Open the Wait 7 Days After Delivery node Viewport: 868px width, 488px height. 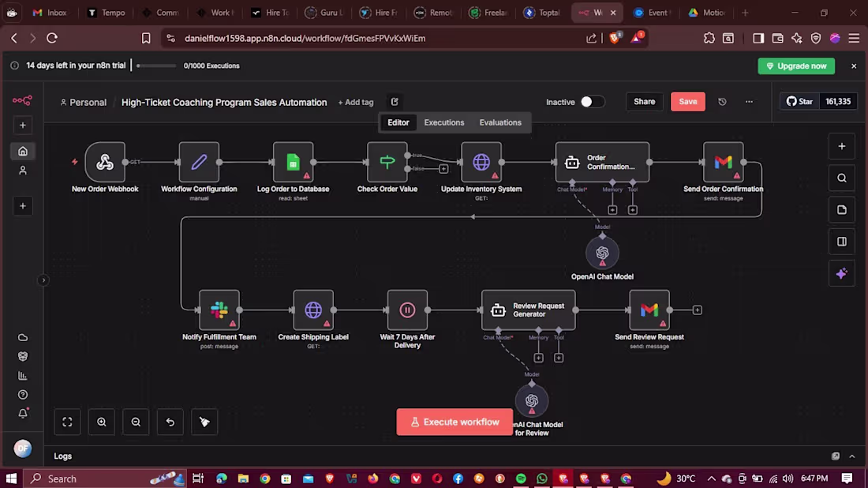click(x=407, y=310)
